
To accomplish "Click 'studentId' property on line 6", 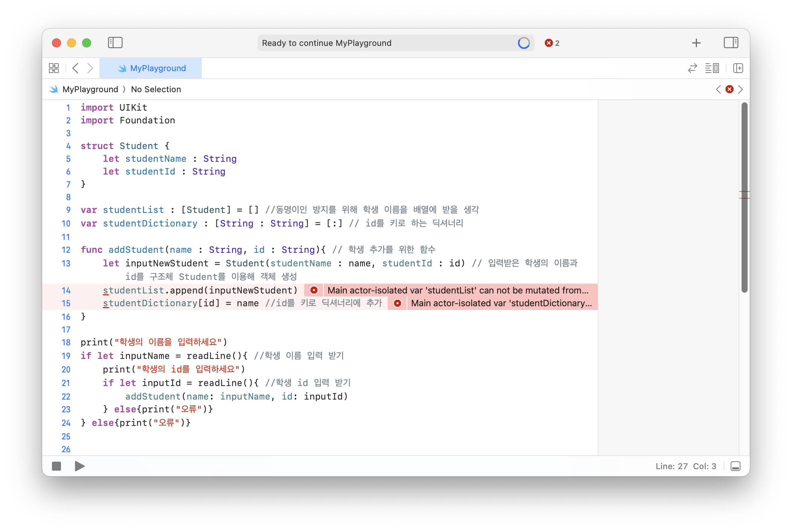I will click(x=150, y=172).
